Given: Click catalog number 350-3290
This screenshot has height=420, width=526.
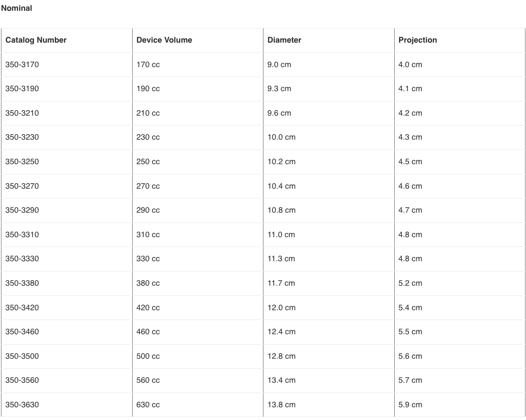Looking at the screenshot, I should click(x=22, y=210).
